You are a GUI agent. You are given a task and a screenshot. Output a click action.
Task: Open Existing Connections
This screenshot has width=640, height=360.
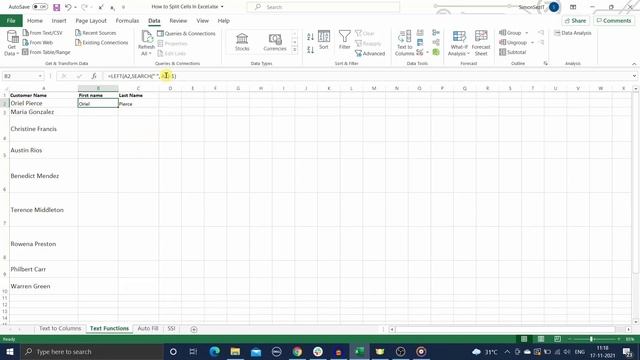(102, 42)
